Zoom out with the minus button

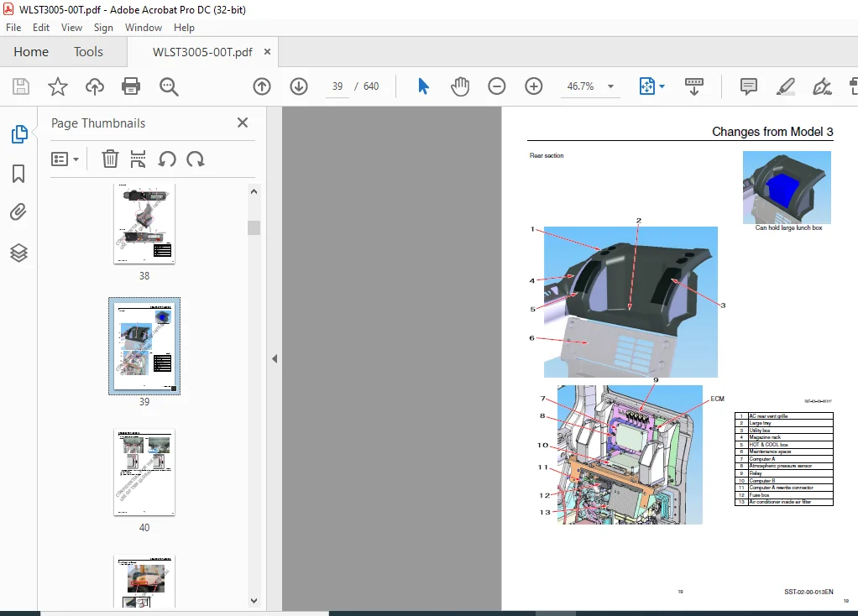pyautogui.click(x=497, y=86)
